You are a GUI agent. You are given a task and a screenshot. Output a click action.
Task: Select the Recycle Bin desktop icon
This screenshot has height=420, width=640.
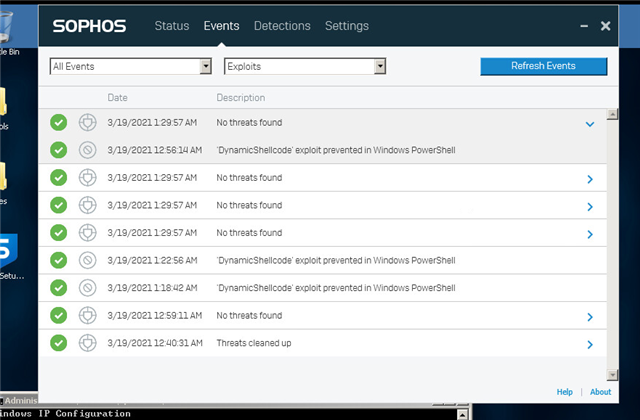pyautogui.click(x=7, y=33)
